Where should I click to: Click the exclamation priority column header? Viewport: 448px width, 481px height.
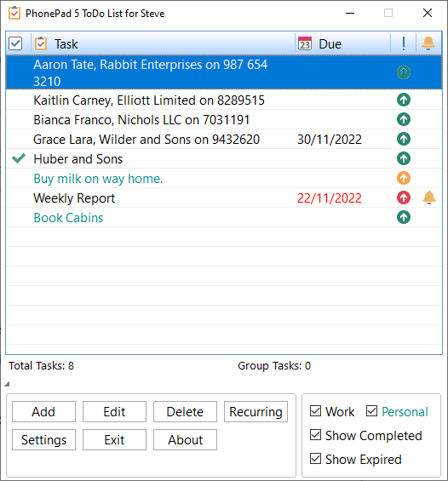(x=404, y=43)
